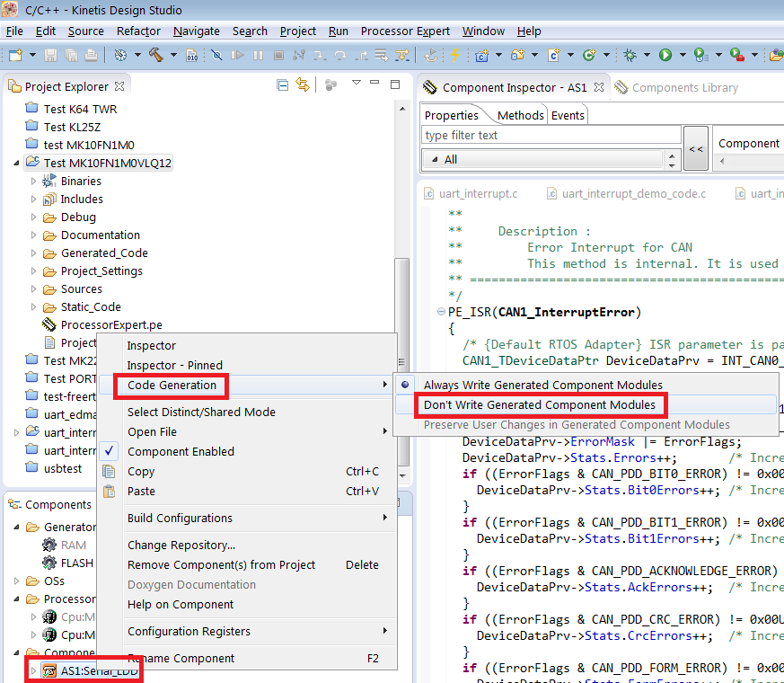Select Always Write Generated Component Modules
784x683 pixels.
tap(543, 385)
